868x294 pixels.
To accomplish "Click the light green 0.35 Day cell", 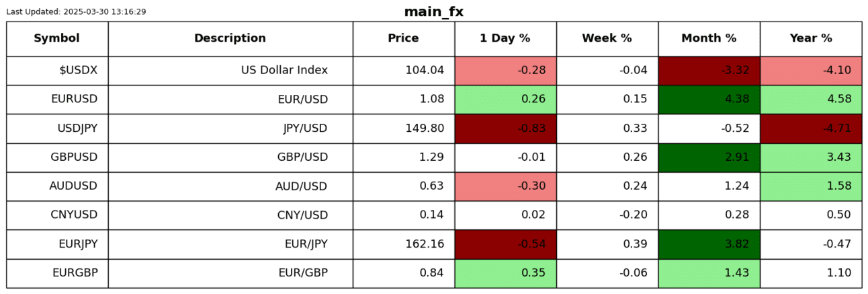I will tap(505, 272).
